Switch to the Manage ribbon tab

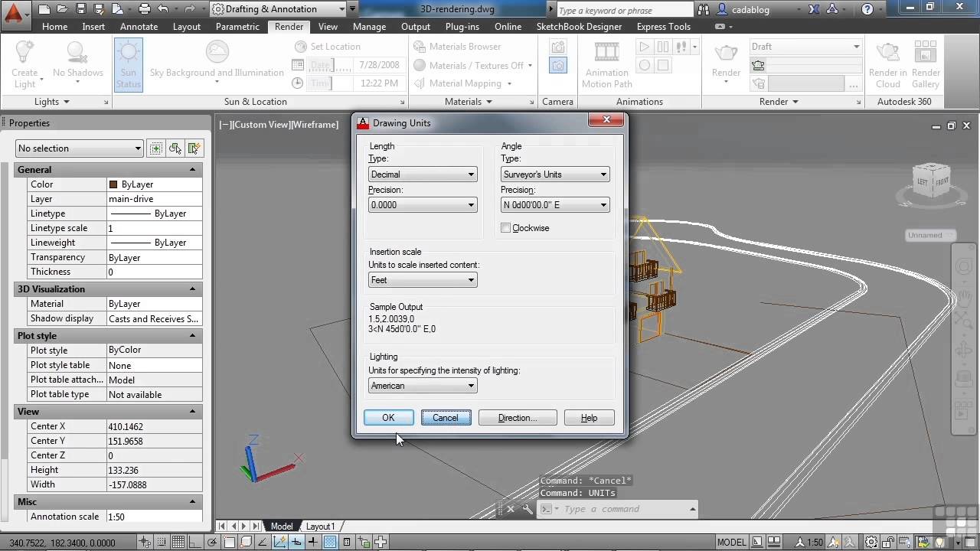point(369,26)
